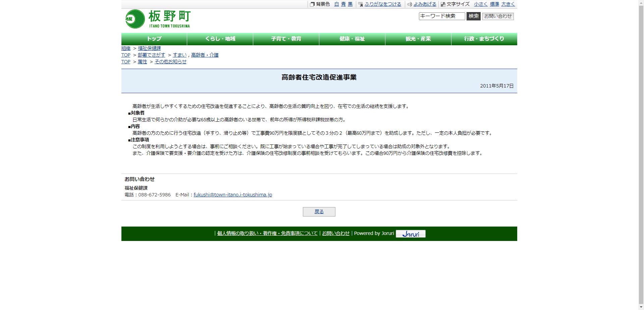Open the 子育て・教育 navigation menu

(285, 39)
